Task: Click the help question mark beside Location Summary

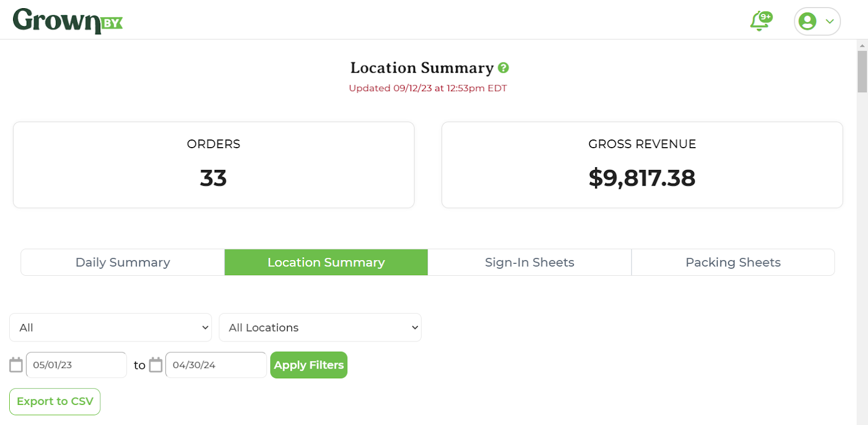Action: (x=503, y=68)
